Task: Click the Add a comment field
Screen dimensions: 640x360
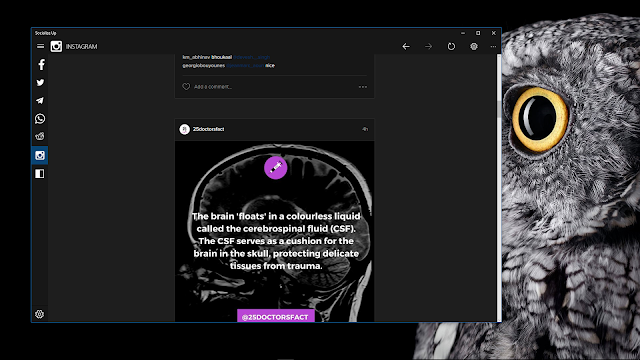Action: (x=213, y=87)
